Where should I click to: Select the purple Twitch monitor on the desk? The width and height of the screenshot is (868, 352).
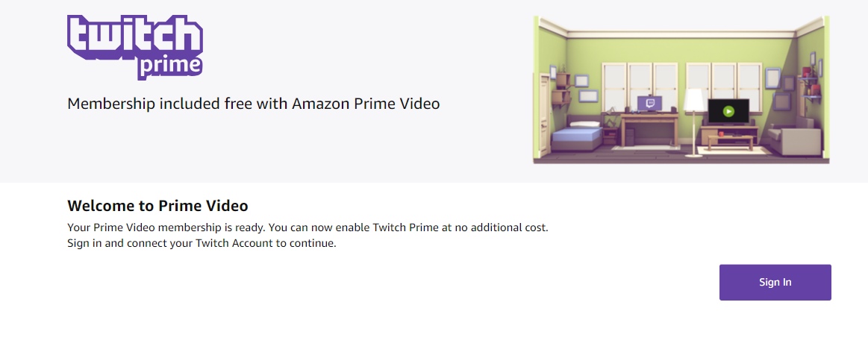649,104
